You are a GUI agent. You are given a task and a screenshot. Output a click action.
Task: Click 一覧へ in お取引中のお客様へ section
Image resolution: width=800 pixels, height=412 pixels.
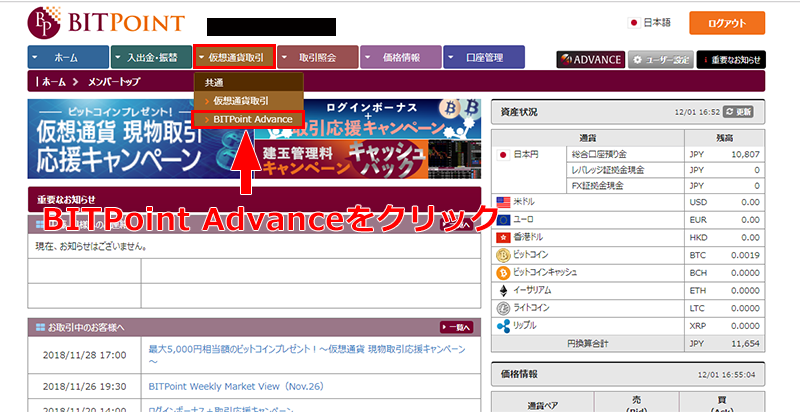tap(456, 327)
